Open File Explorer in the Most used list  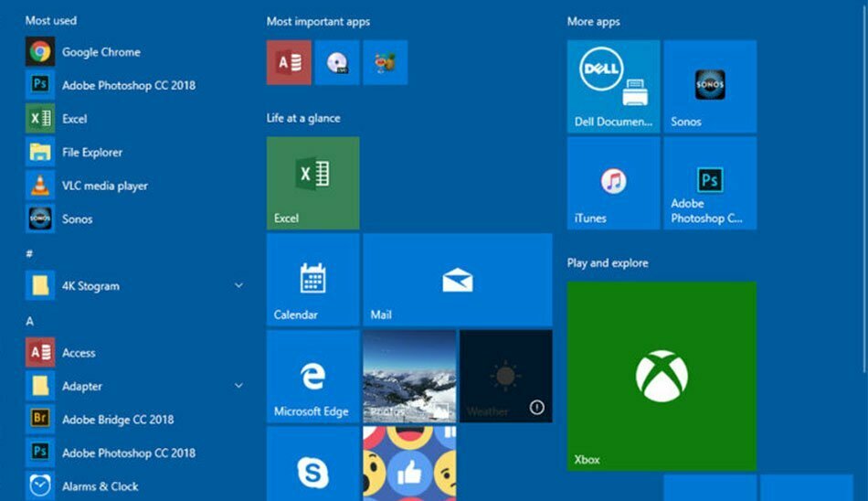tap(91, 153)
